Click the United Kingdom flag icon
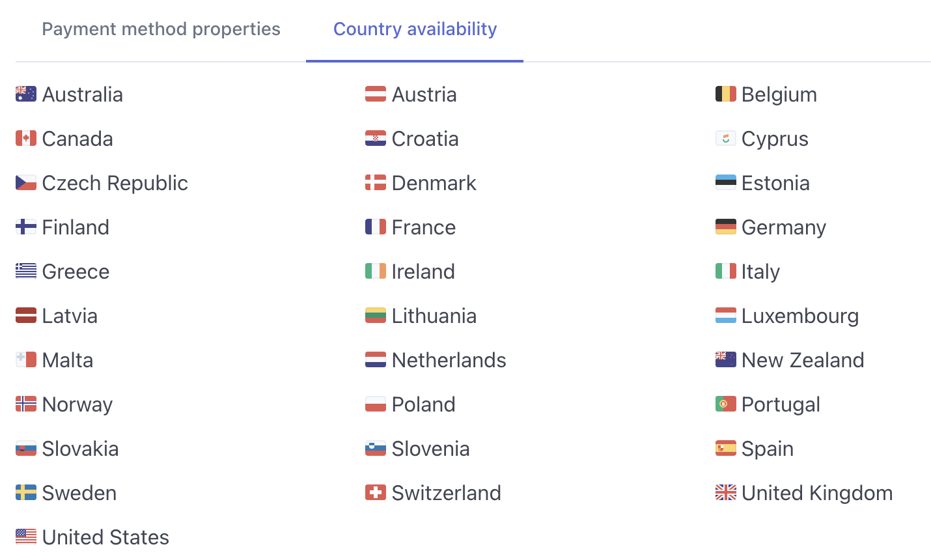 726,493
